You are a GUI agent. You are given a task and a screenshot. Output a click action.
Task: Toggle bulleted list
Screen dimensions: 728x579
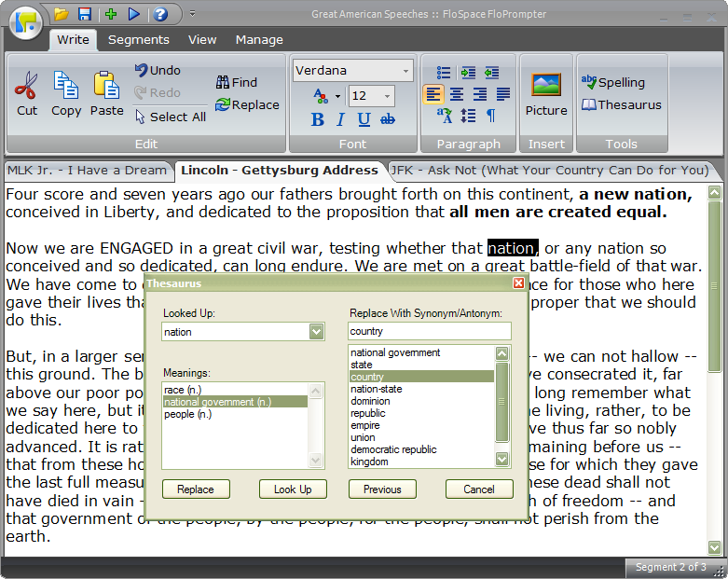pyautogui.click(x=444, y=73)
